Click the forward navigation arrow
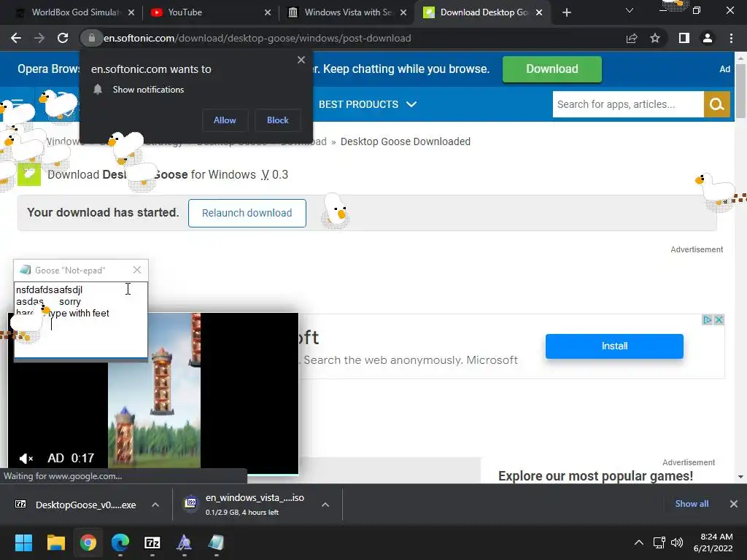This screenshot has height=560, width=747. 39,38
